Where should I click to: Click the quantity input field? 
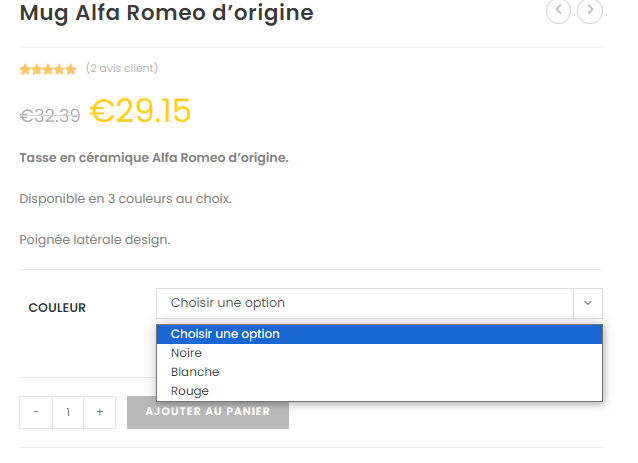point(68,412)
